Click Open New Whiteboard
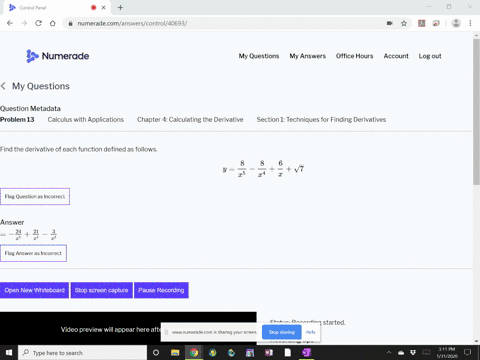The height and width of the screenshot is (360, 480). 34,290
